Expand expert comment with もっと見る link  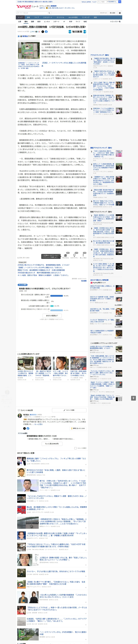(x=39, y=424)
